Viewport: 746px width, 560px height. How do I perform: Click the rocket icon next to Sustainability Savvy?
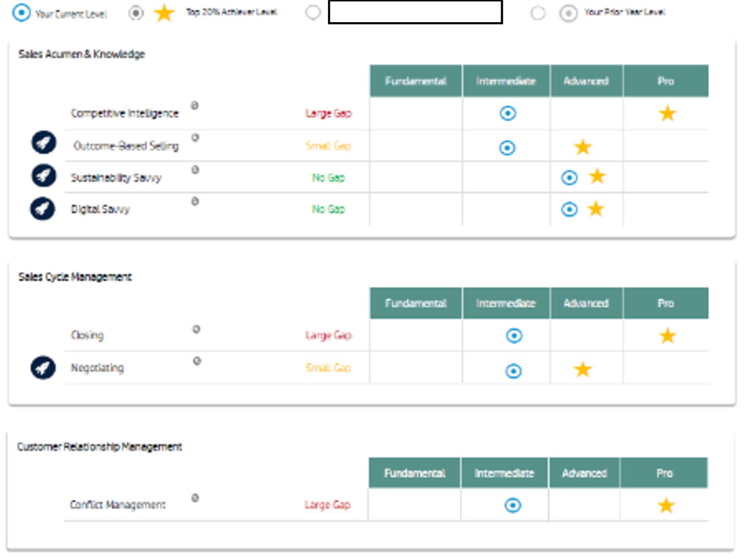pyautogui.click(x=44, y=175)
